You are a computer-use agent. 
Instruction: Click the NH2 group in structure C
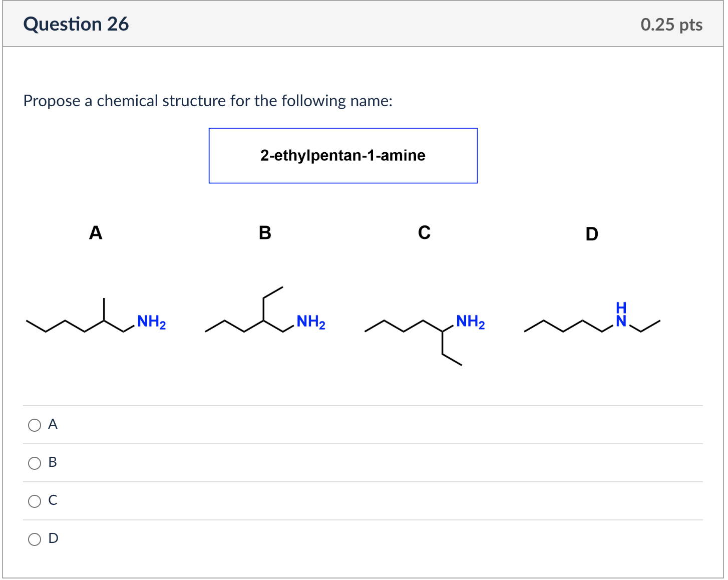coord(470,321)
